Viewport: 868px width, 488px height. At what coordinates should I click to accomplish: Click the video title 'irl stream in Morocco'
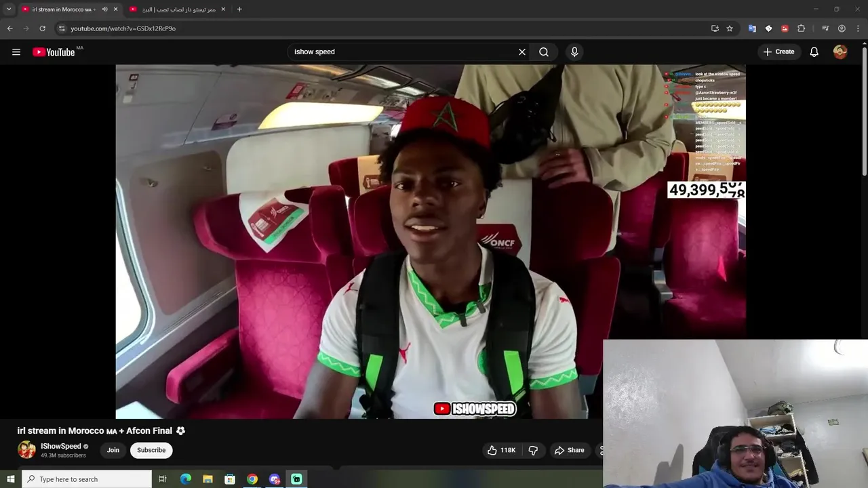[101, 430]
